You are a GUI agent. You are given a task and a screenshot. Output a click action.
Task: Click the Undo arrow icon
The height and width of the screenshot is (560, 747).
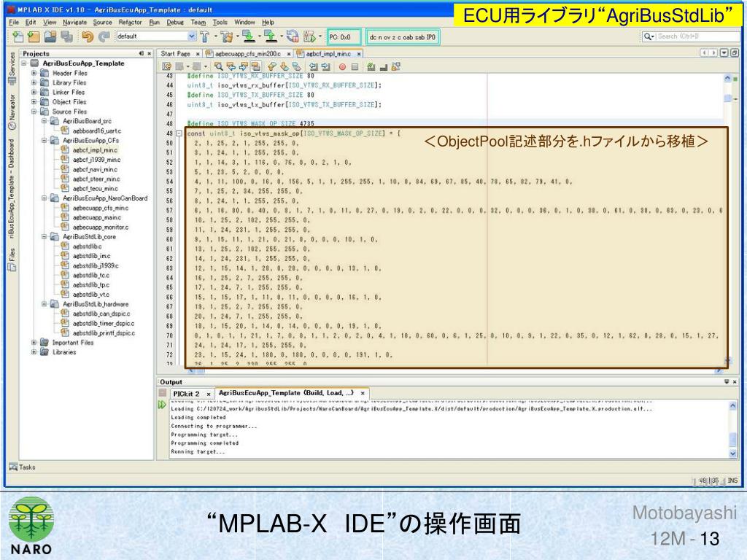tap(88, 36)
